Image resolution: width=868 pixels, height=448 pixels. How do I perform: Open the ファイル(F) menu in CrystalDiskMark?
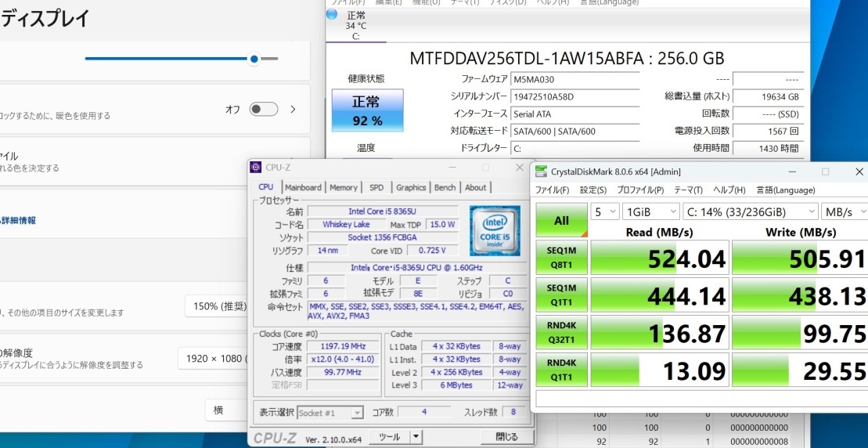point(552,190)
